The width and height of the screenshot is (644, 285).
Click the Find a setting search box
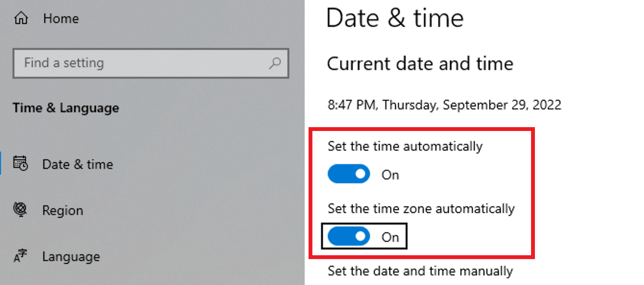pyautogui.click(x=139, y=63)
